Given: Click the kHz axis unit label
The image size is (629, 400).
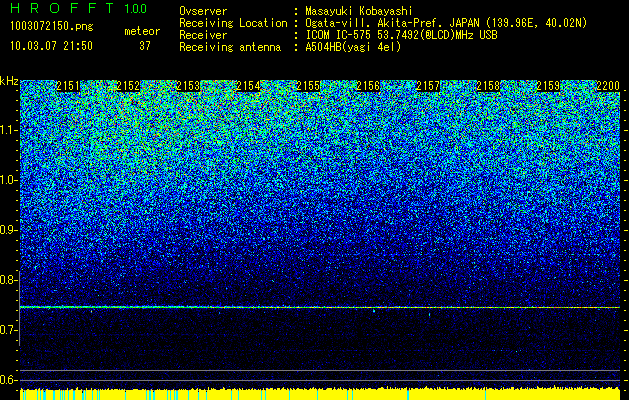Looking at the screenshot, I should pos(9,81).
